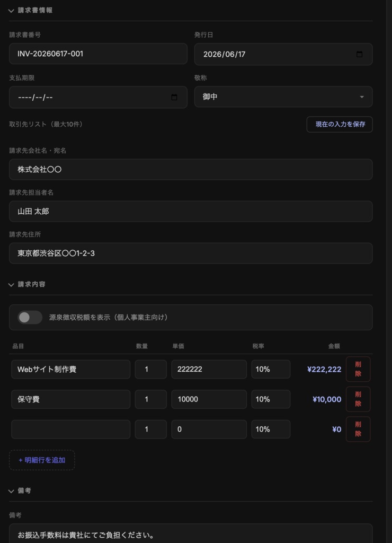
Task: Click the 品目 column header
Action: pyautogui.click(x=18, y=346)
